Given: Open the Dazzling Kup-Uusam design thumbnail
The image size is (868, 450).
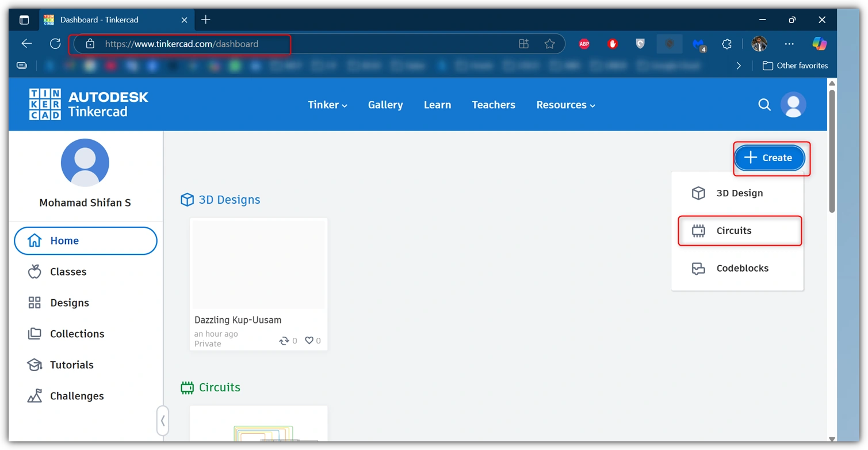Looking at the screenshot, I should click(259, 264).
